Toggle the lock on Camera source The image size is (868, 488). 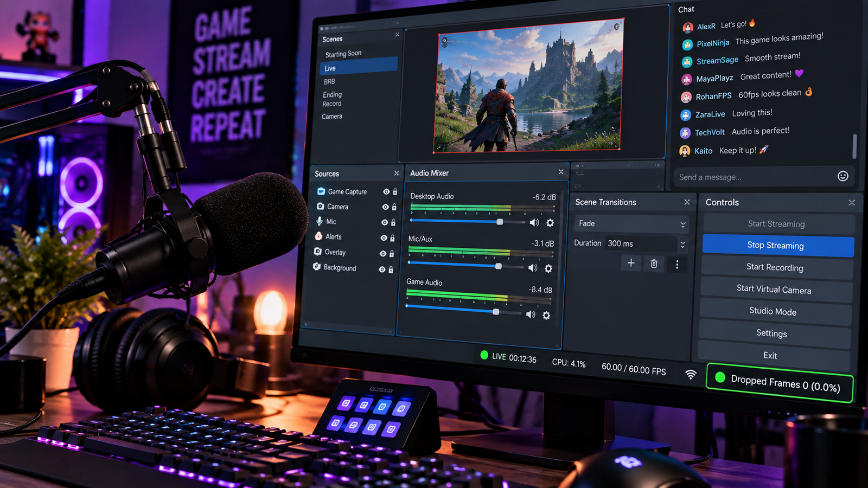point(394,207)
